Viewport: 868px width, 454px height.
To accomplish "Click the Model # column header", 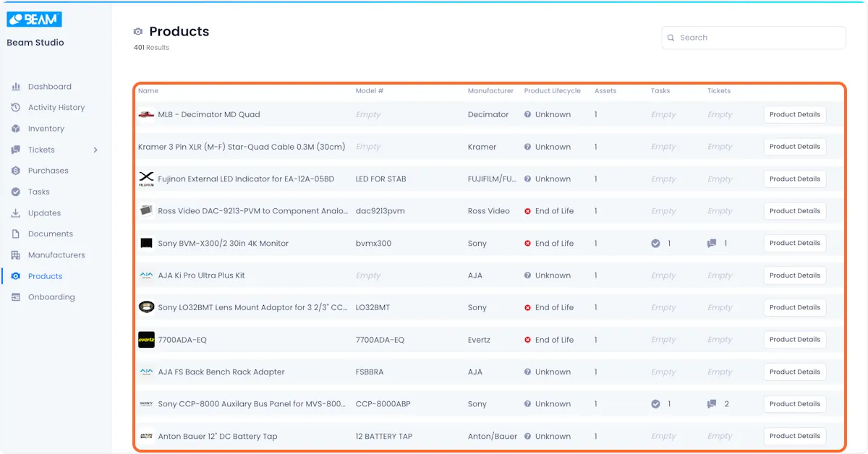I will pos(370,91).
